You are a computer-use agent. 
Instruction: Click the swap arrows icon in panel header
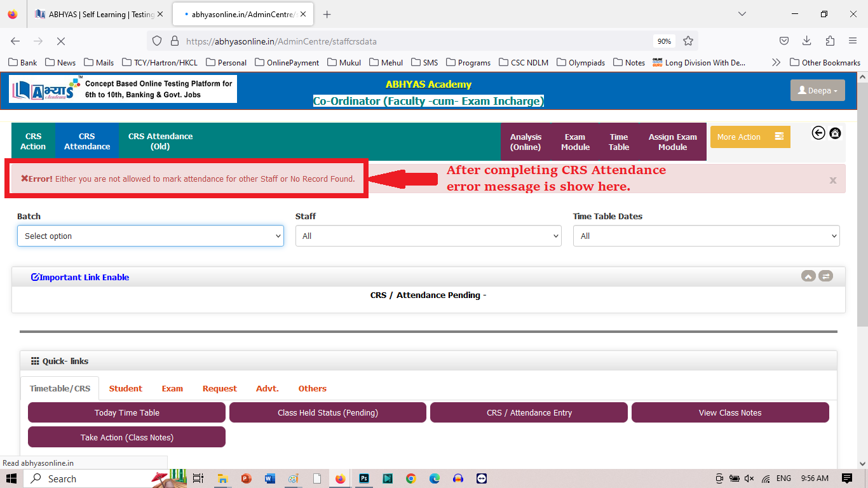point(825,276)
